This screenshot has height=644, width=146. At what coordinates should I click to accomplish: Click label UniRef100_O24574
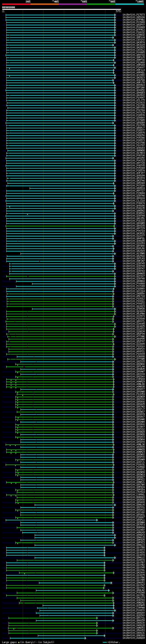click(x=134, y=560)
